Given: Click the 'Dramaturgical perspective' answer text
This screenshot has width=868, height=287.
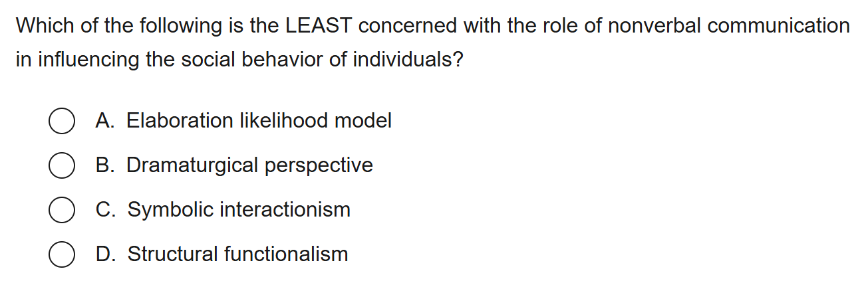Looking at the screenshot, I should tap(249, 165).
